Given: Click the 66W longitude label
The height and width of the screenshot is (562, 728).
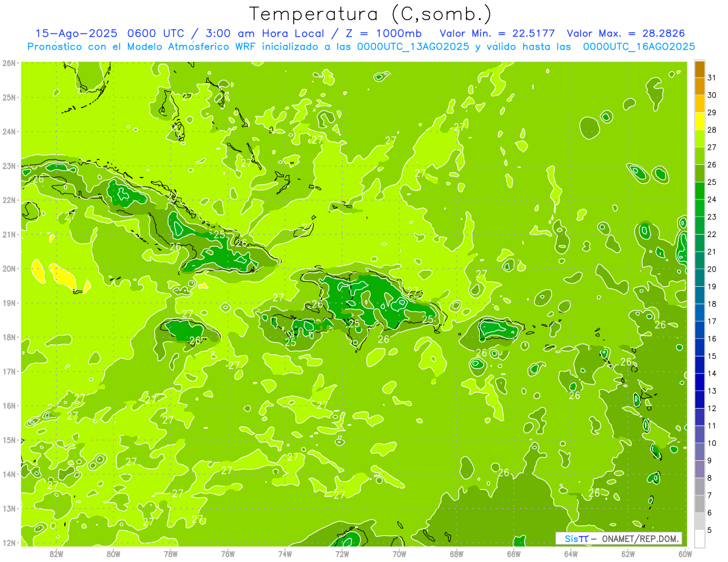Looking at the screenshot, I should coord(514,554).
